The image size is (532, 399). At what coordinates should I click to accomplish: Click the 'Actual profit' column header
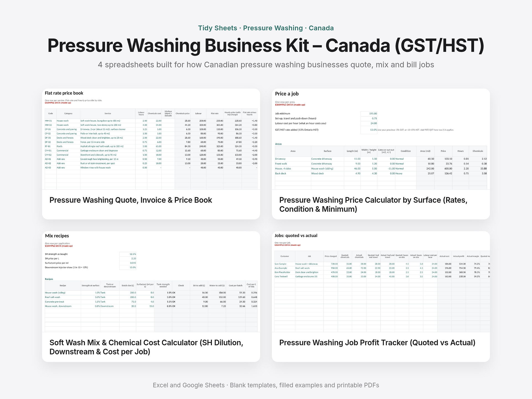click(x=459, y=256)
